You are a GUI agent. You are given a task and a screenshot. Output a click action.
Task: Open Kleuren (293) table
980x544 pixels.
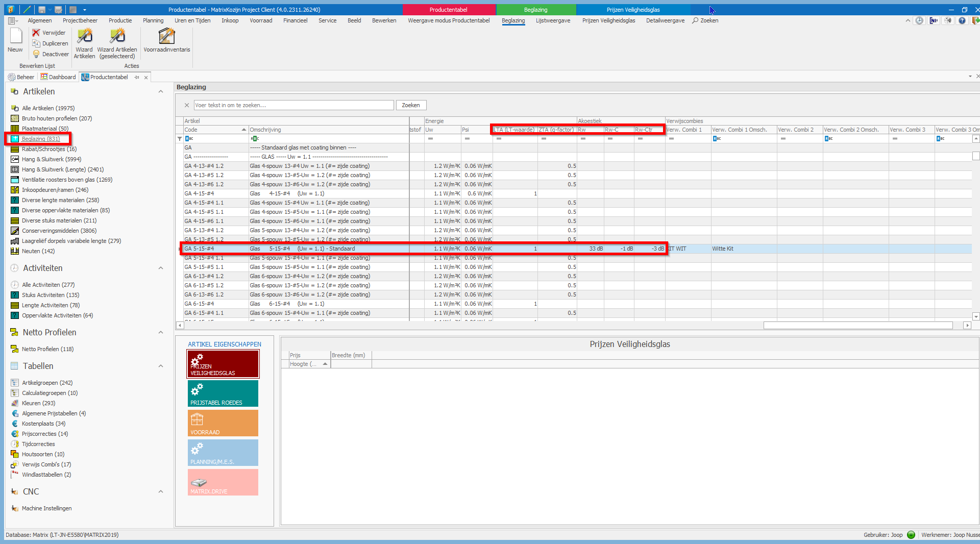[38, 403]
